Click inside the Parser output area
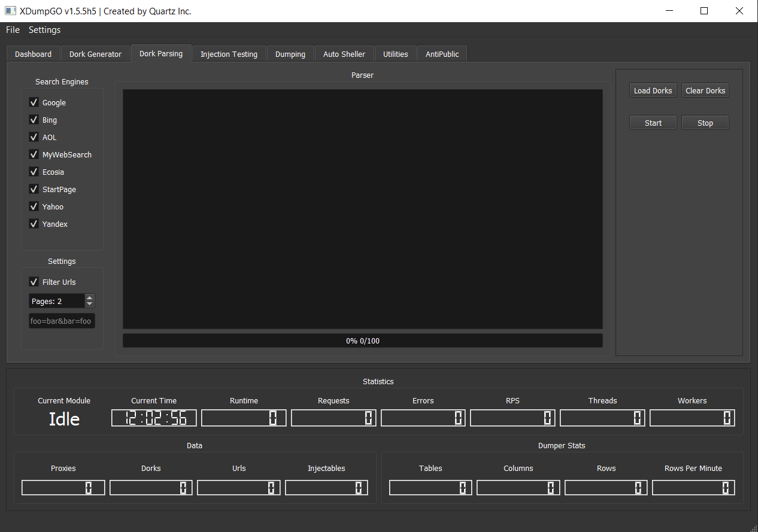 (x=363, y=209)
